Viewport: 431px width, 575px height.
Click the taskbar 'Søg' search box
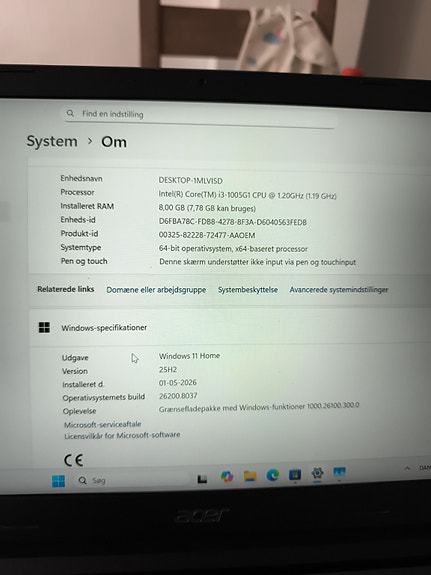point(132,480)
